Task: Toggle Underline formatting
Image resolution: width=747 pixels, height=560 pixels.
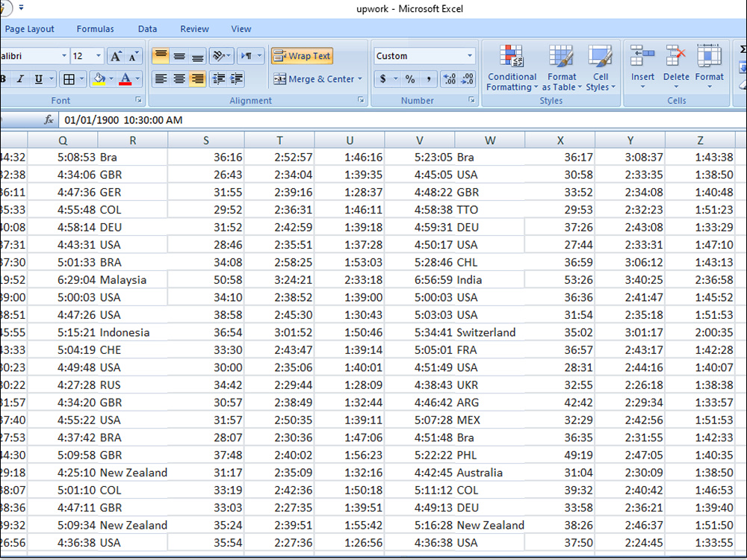Action: coord(39,79)
